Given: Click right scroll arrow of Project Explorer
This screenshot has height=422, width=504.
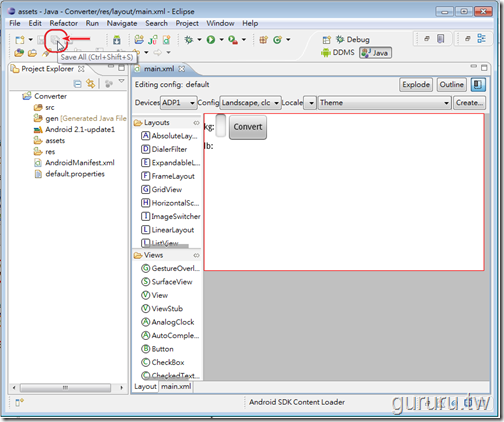Looking at the screenshot, I should (x=121, y=388).
